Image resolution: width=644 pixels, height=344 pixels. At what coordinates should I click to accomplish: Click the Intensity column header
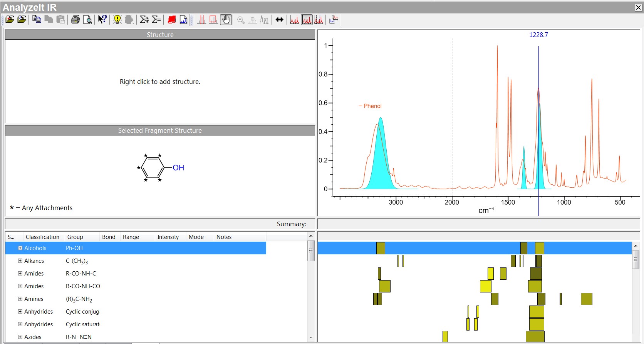tap(168, 237)
